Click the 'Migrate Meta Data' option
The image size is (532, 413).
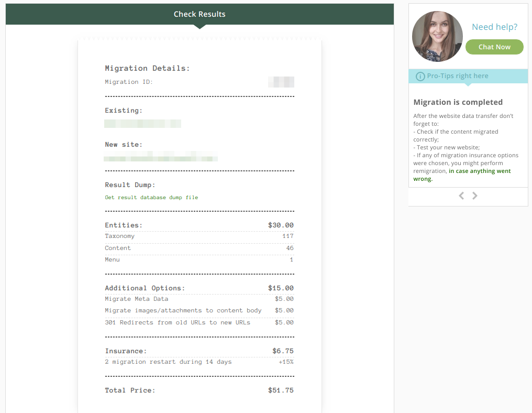coord(136,299)
